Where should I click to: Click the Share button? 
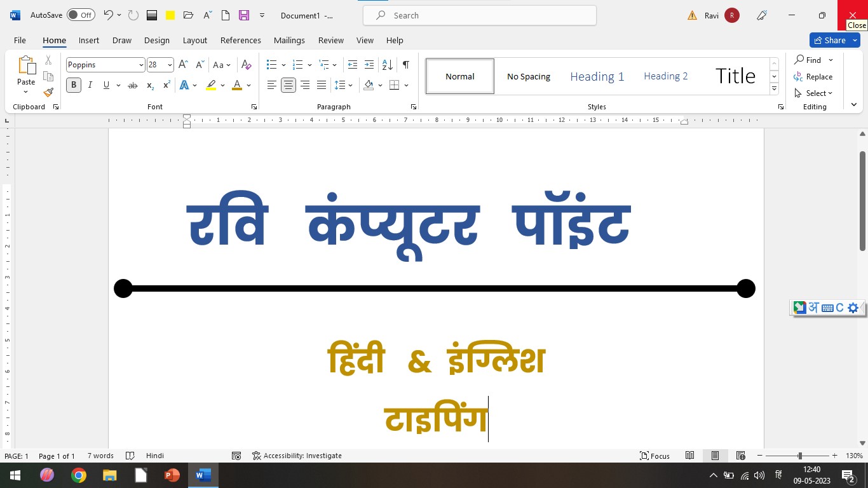pos(829,40)
